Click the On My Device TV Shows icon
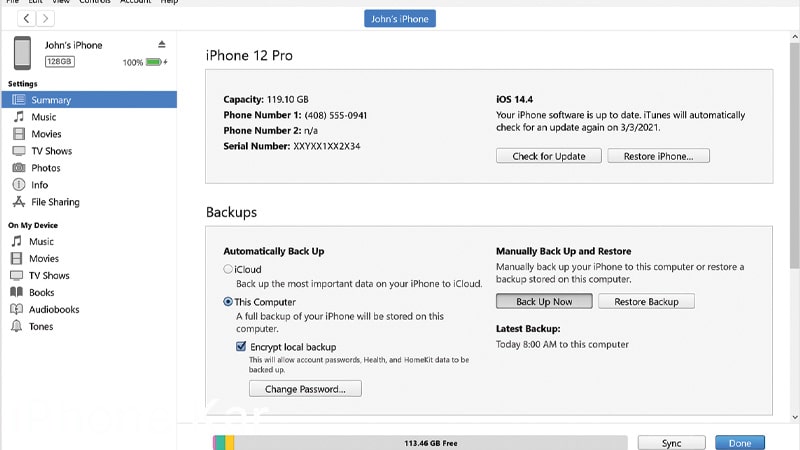 pos(17,276)
